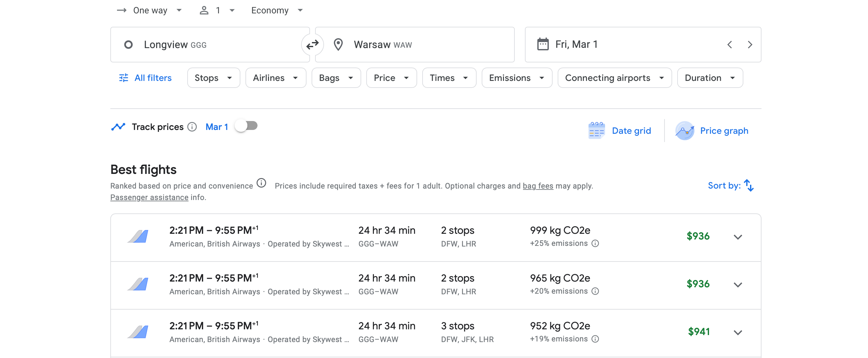Toggle the Track prices switch on

[247, 126]
